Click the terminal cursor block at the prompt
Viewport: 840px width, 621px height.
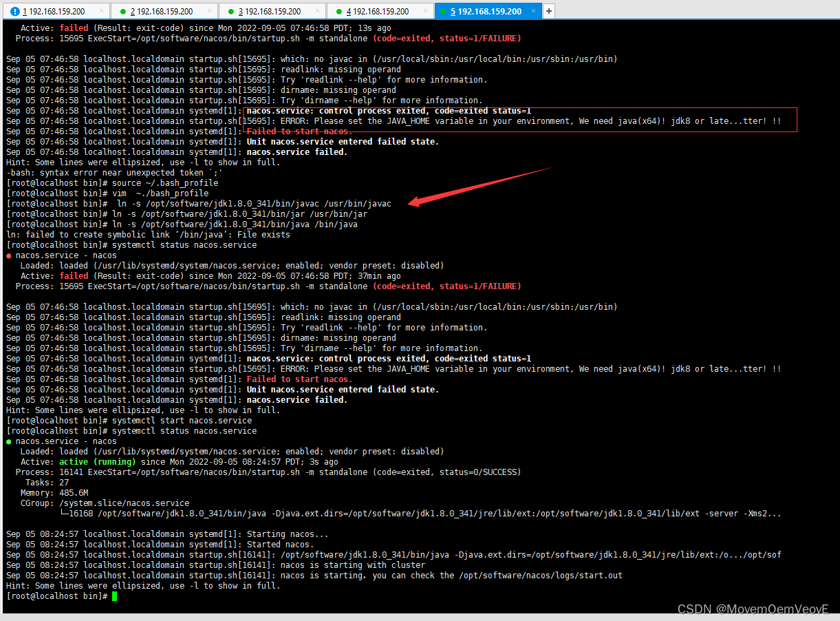coord(114,596)
